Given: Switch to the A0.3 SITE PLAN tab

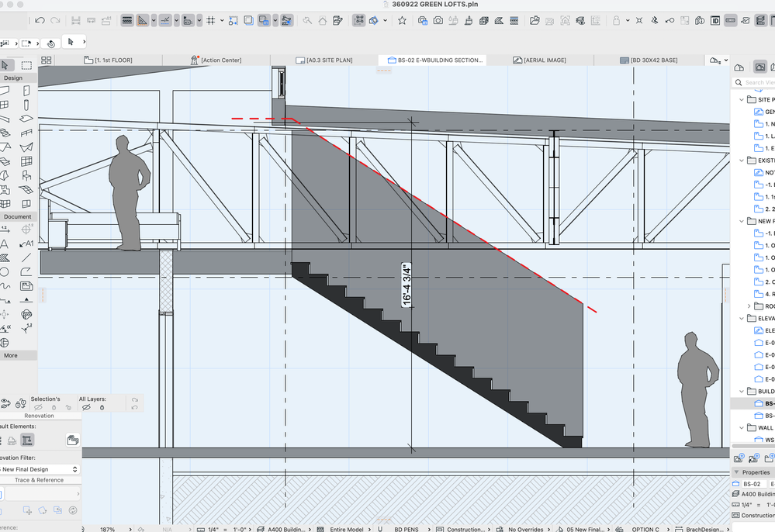Looking at the screenshot, I should coord(324,60).
